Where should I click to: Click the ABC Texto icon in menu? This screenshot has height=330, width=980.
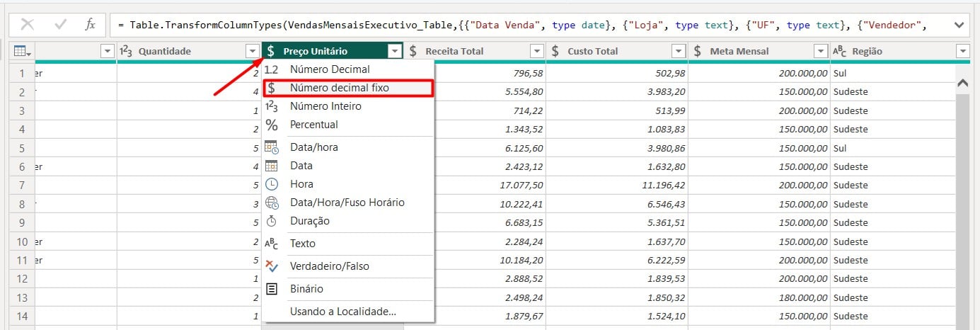272,244
